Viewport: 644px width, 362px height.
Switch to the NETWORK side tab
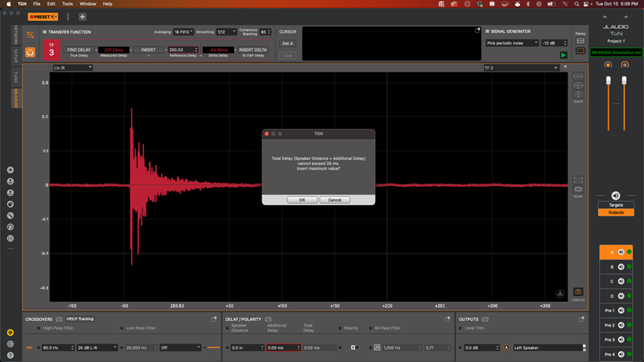pos(16,35)
